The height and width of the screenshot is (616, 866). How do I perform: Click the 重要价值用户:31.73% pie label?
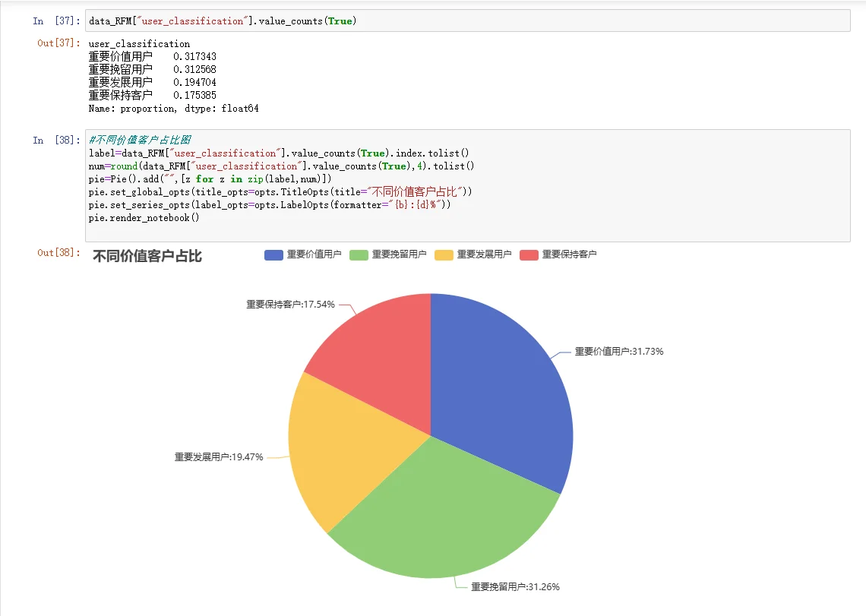click(618, 352)
